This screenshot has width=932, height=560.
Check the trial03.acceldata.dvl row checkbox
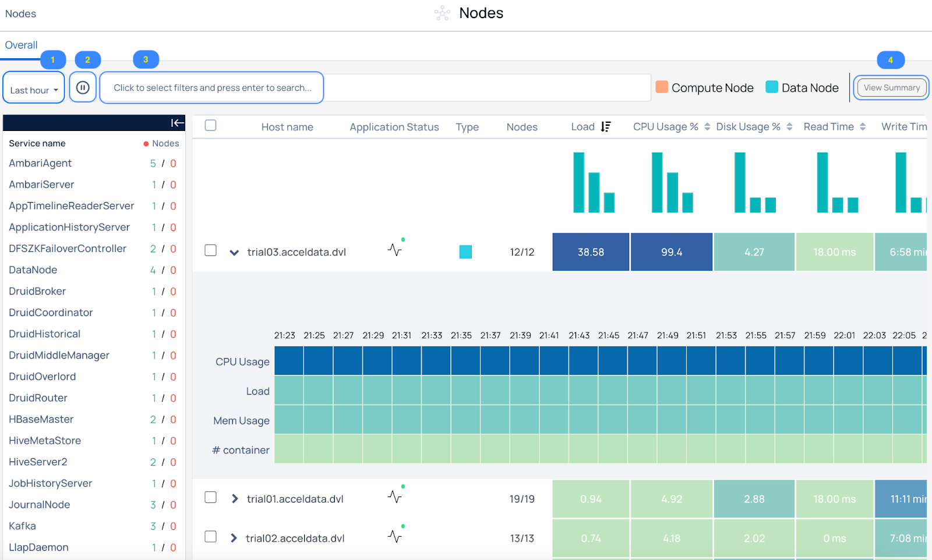(x=211, y=250)
